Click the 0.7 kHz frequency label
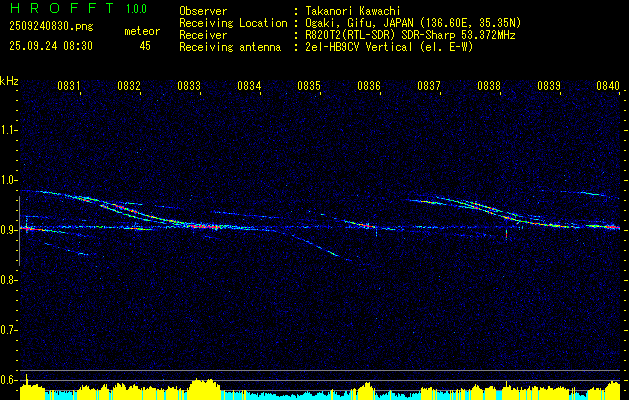This screenshot has width=629, height=400. point(8,330)
